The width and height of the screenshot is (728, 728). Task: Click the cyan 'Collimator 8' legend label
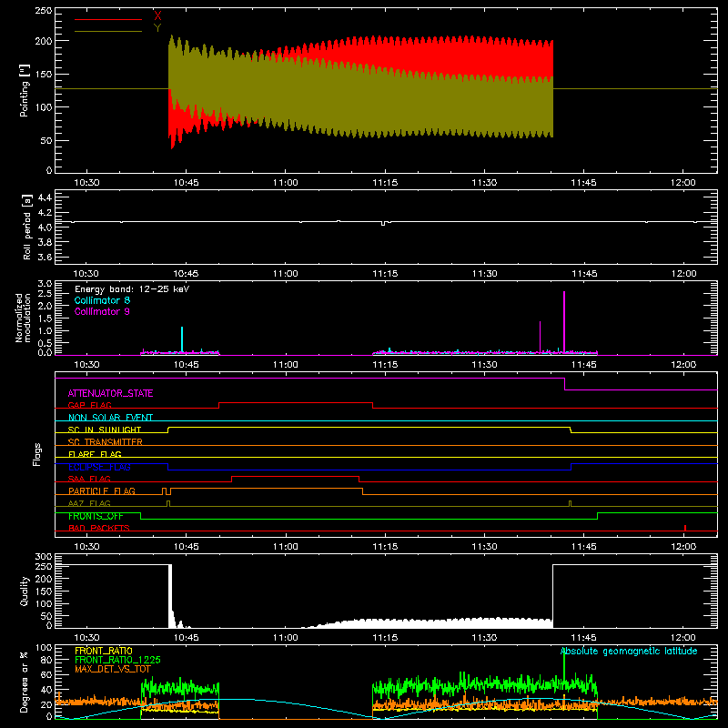click(102, 300)
